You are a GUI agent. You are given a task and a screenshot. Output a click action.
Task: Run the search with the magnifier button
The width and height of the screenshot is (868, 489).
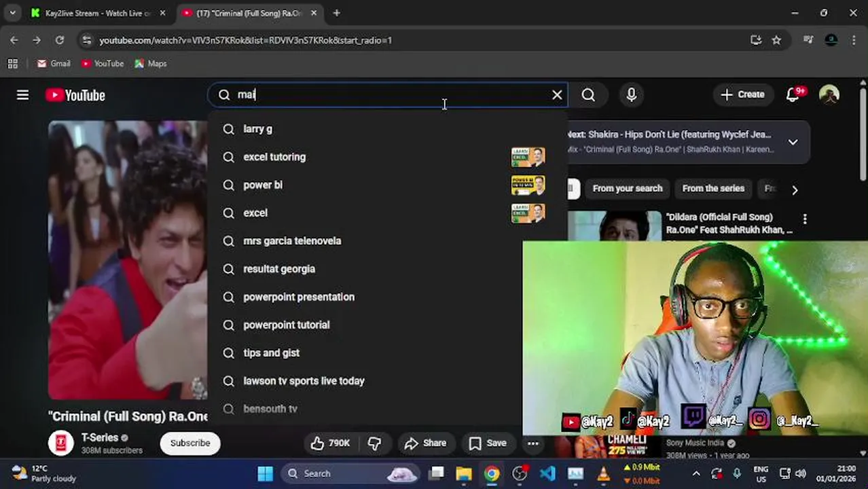pos(588,95)
